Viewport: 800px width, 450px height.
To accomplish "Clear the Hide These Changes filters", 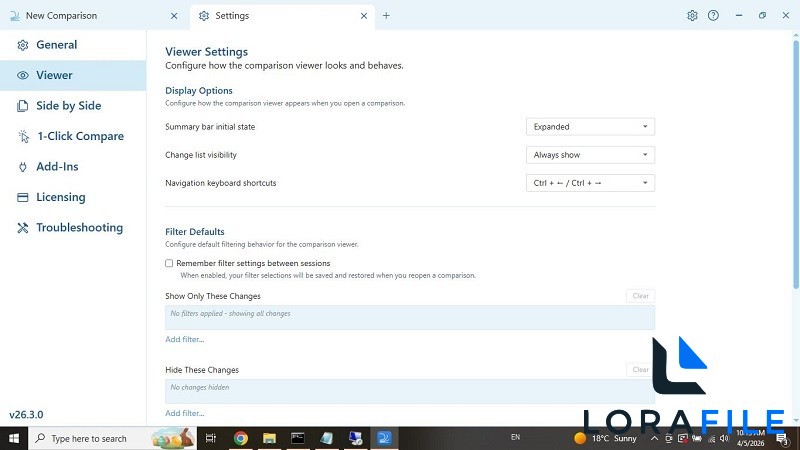I will click(x=640, y=369).
